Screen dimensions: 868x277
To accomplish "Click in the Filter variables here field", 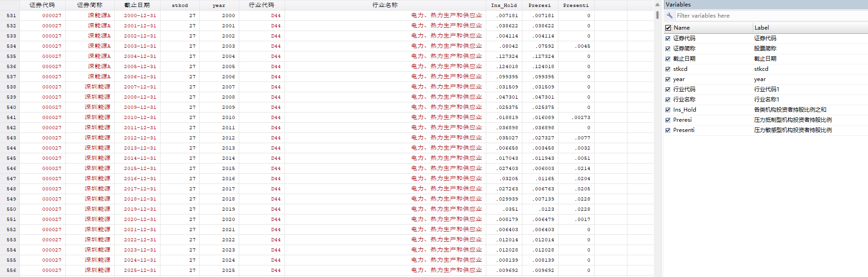I will (x=770, y=16).
